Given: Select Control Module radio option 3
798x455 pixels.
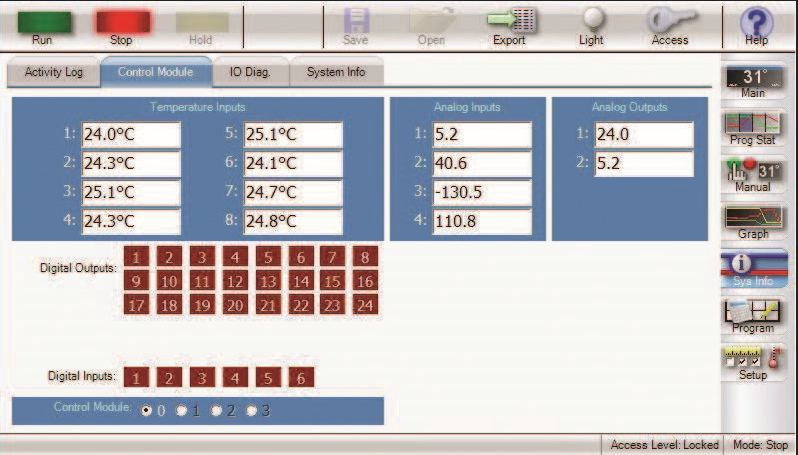Looking at the screenshot, I should click(251, 410).
